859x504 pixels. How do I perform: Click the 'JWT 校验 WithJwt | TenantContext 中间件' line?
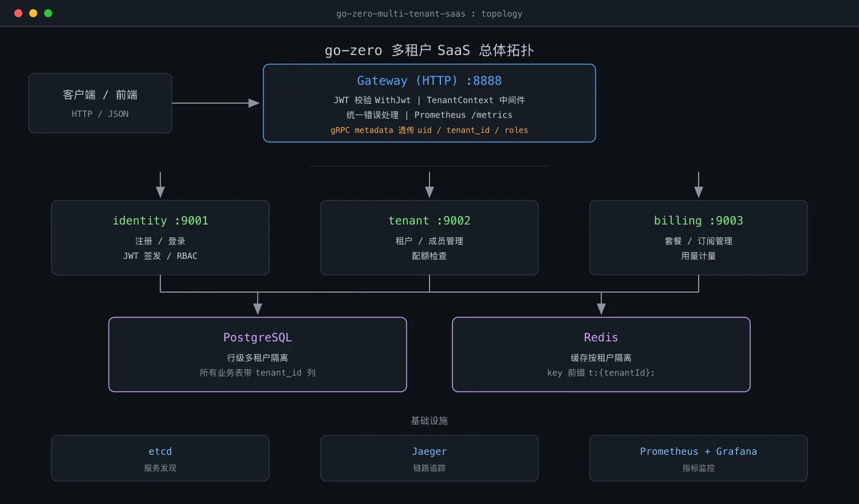click(x=429, y=100)
